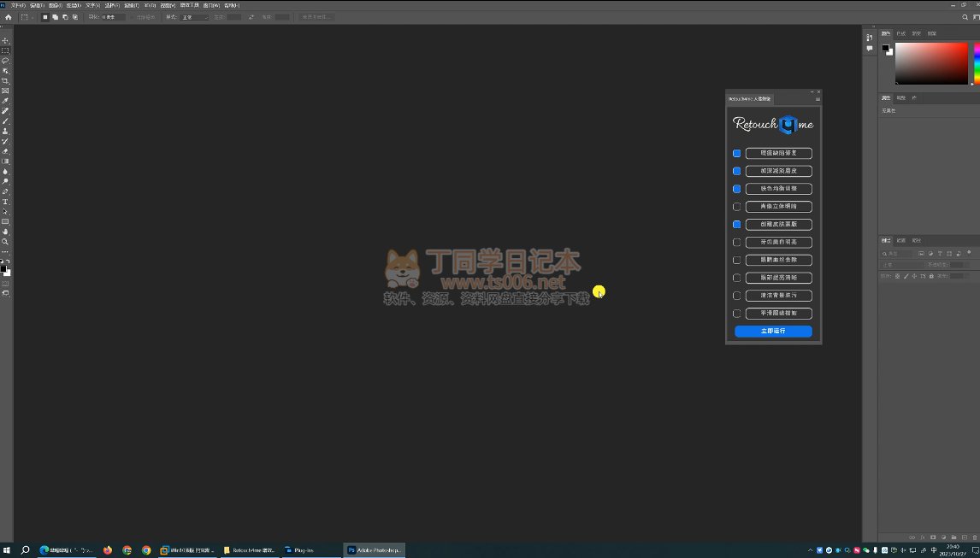Select the Move tool in toolbar

tap(5, 41)
